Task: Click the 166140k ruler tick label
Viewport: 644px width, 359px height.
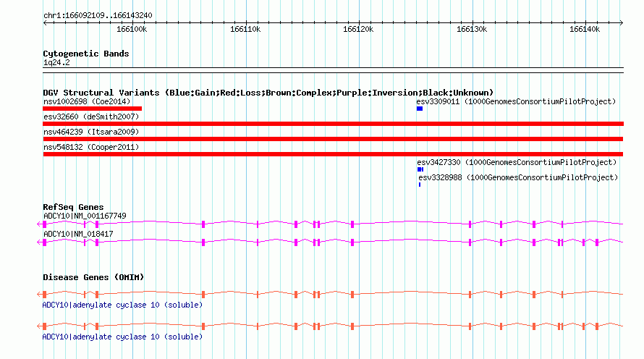Action: point(585,30)
